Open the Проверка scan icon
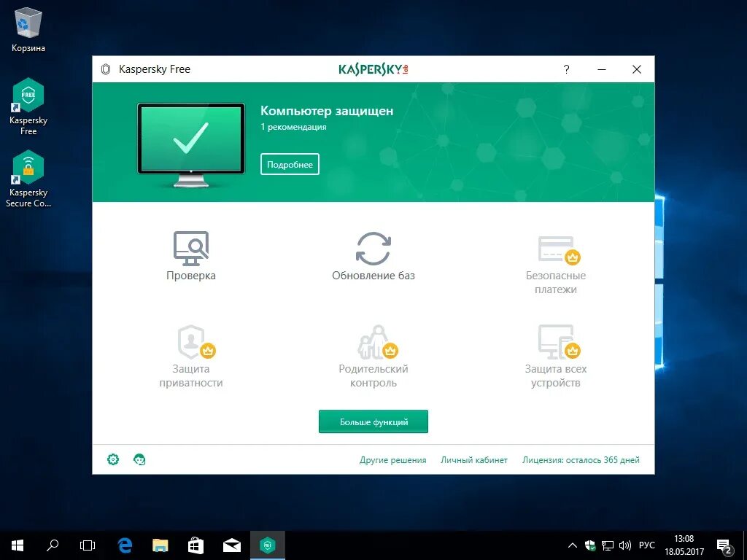747x560 pixels. (x=190, y=248)
